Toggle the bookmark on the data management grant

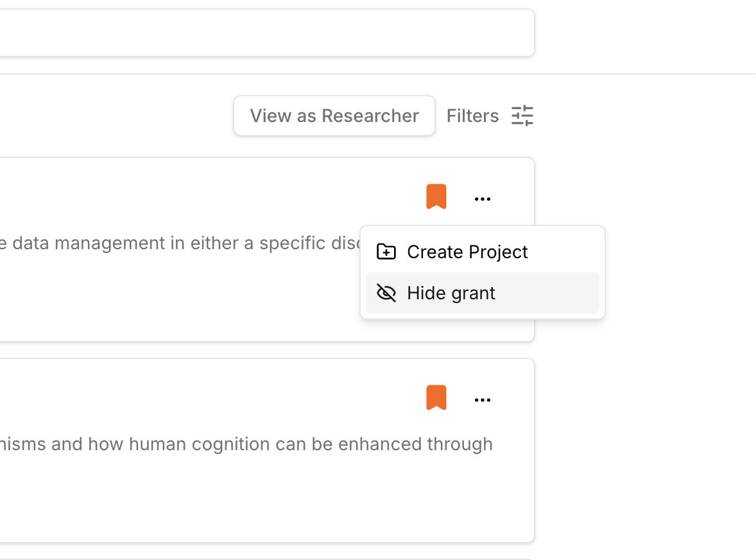click(436, 197)
